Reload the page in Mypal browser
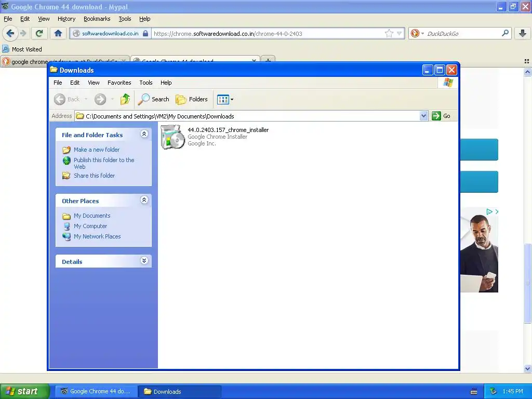The height and width of the screenshot is (399, 532). tap(39, 33)
